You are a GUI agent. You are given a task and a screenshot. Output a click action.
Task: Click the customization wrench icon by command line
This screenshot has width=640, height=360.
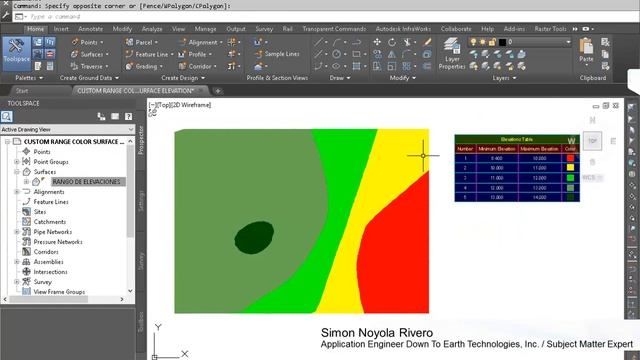6,16
